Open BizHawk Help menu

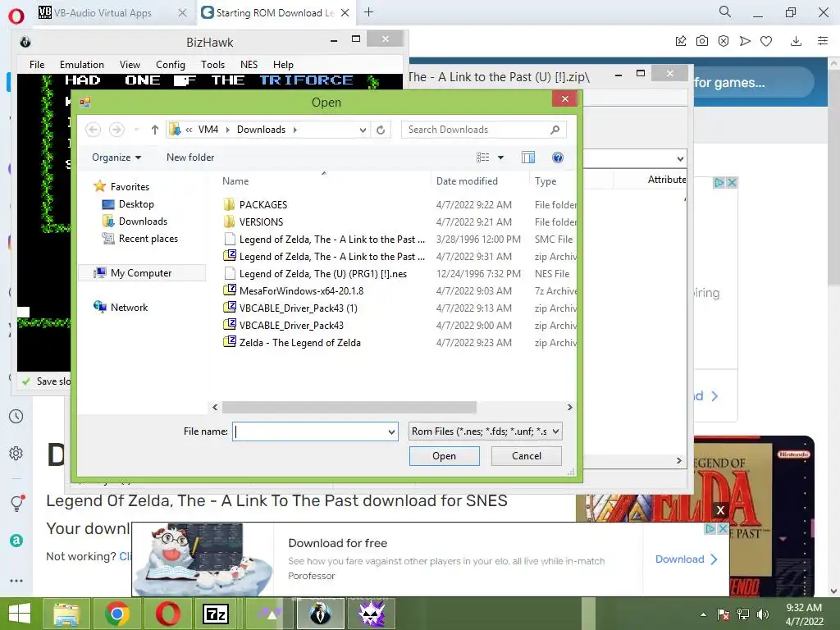tap(283, 65)
